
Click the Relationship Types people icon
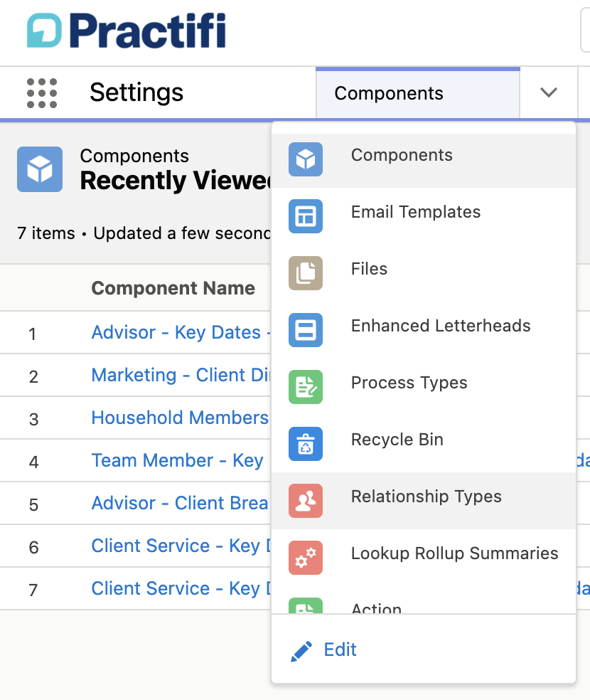(306, 501)
